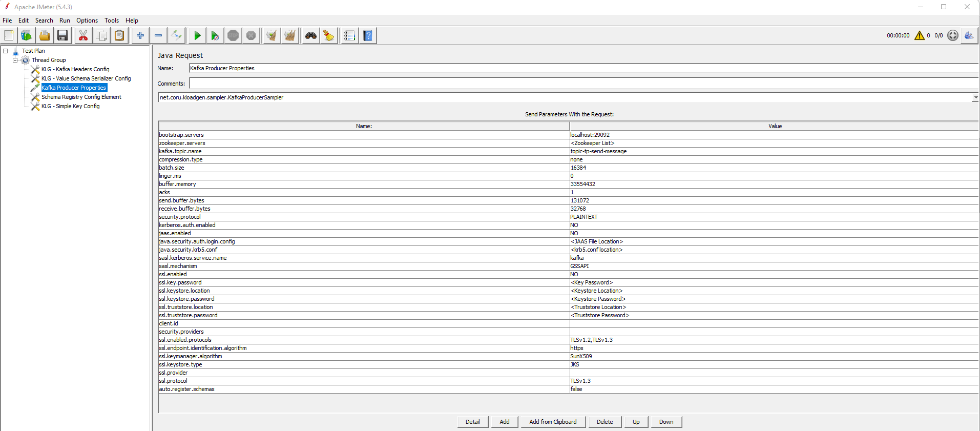Open the Help menu

click(132, 20)
